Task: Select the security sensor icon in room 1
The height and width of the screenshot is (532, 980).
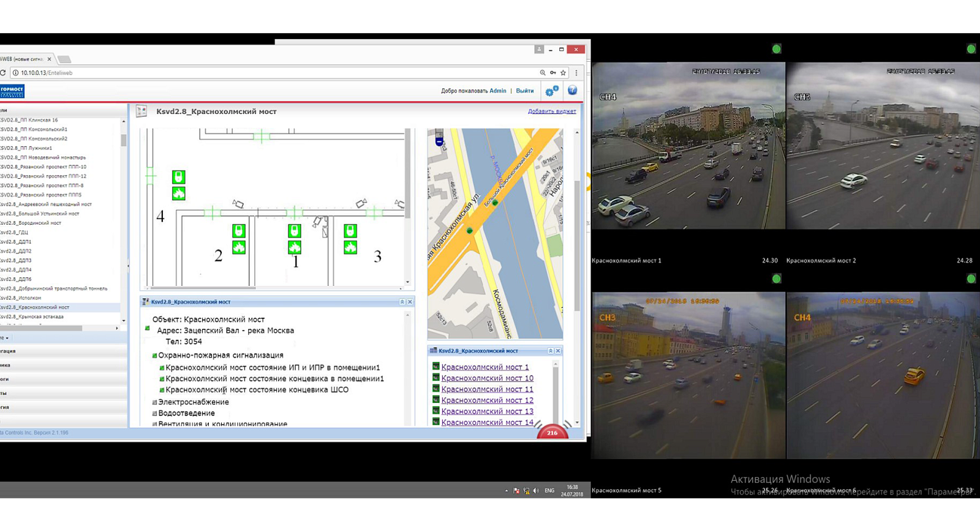Action: click(x=295, y=231)
